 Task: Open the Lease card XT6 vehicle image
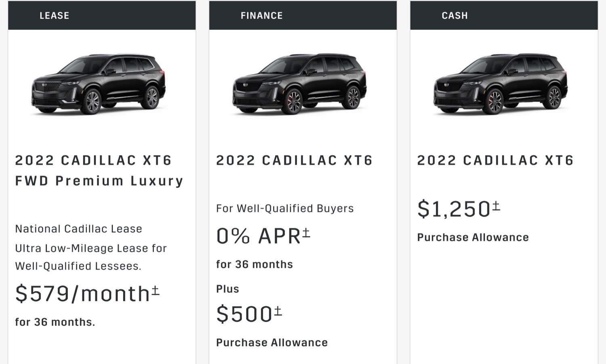pos(99,84)
